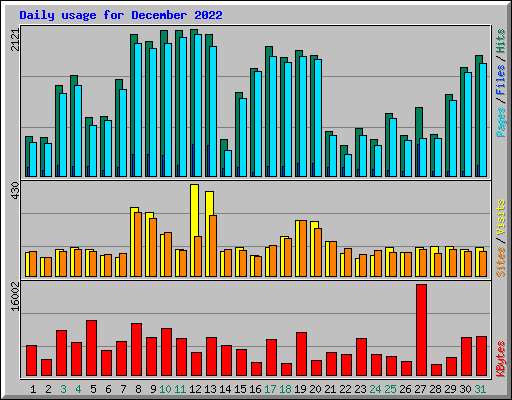Image resolution: width=512 pixels, height=400 pixels.
Task: Click the 16002 scale value on the bottom chart
Action: tap(15, 296)
